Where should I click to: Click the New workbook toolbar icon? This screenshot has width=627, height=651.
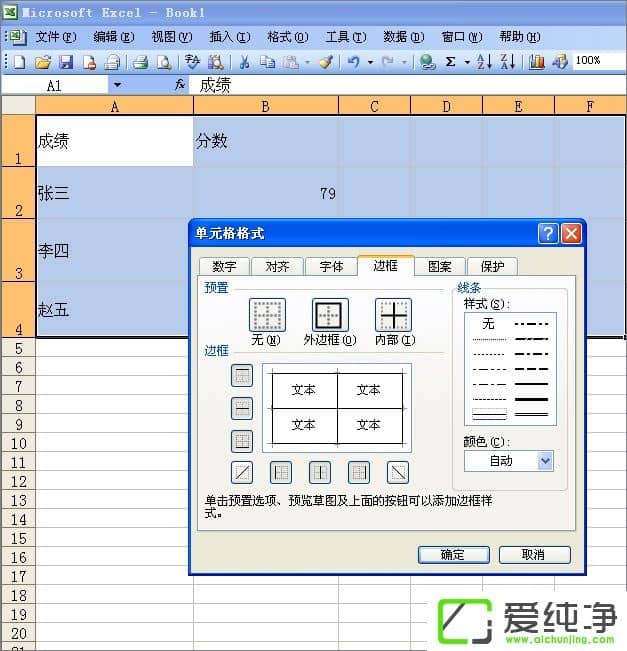pos(20,62)
